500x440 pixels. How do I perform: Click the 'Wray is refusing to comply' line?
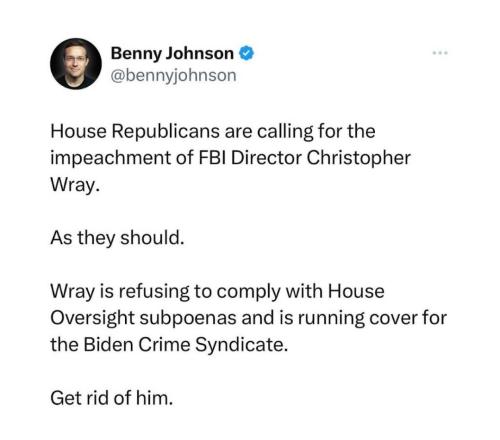click(217, 291)
